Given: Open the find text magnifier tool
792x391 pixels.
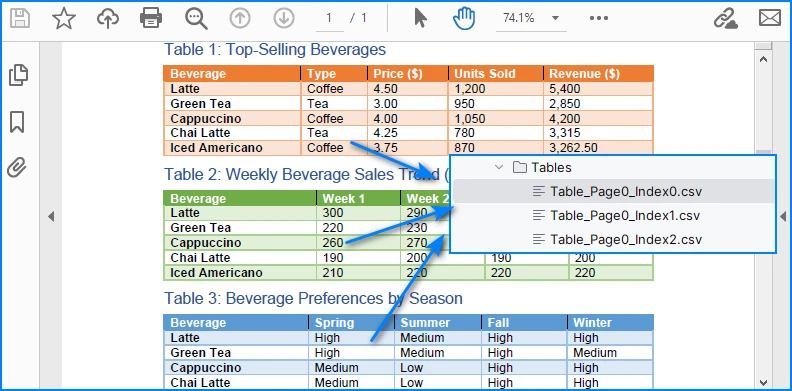Looking at the screenshot, I should point(195,19).
